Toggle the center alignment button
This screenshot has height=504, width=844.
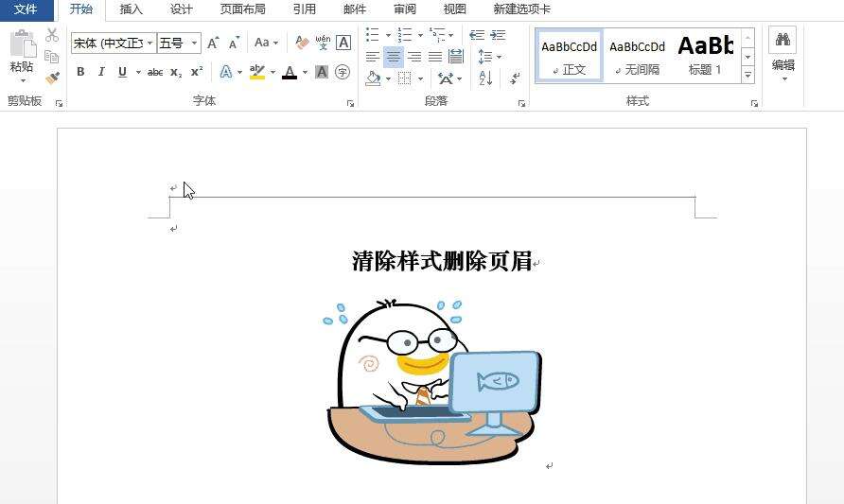(394, 57)
